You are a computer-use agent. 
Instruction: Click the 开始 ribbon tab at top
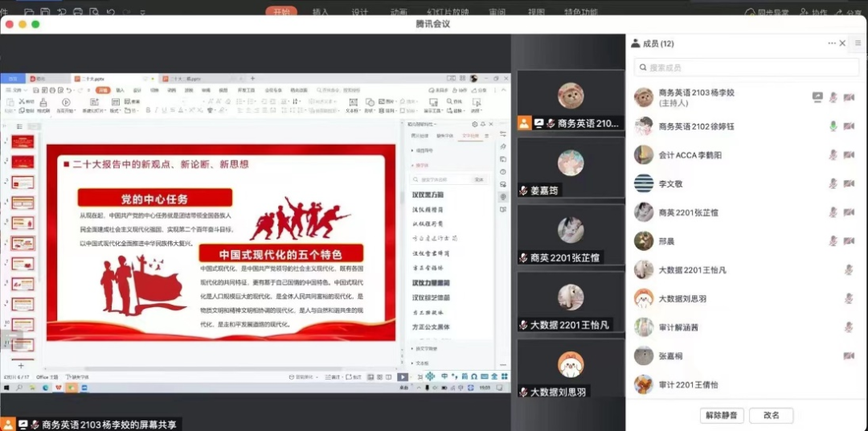[x=281, y=12]
